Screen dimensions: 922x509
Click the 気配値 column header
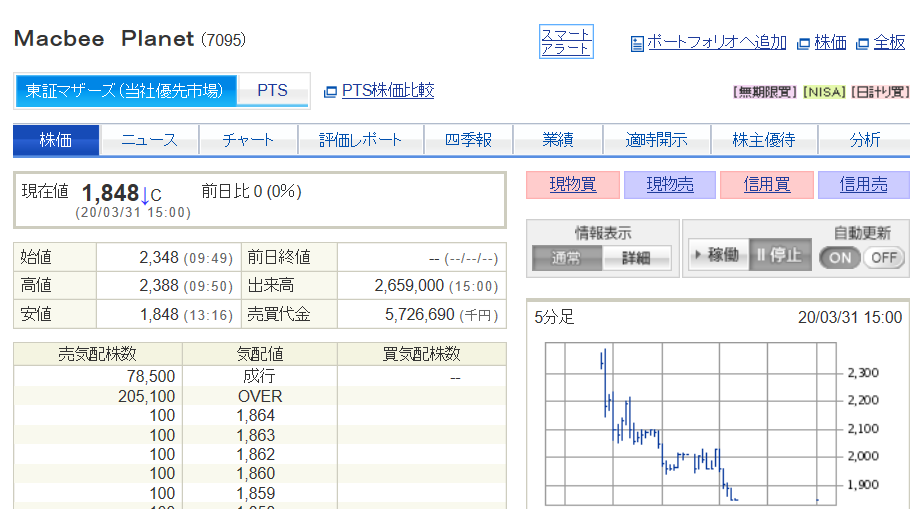[260, 354]
